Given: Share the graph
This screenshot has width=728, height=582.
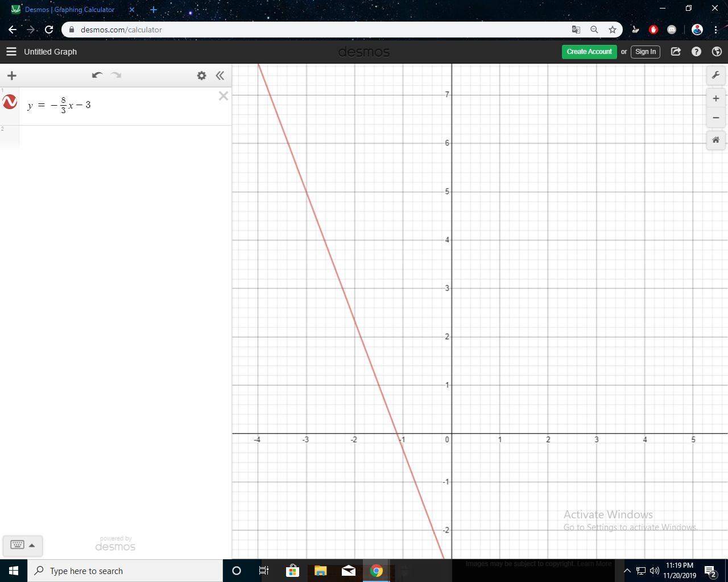Looking at the screenshot, I should [676, 52].
